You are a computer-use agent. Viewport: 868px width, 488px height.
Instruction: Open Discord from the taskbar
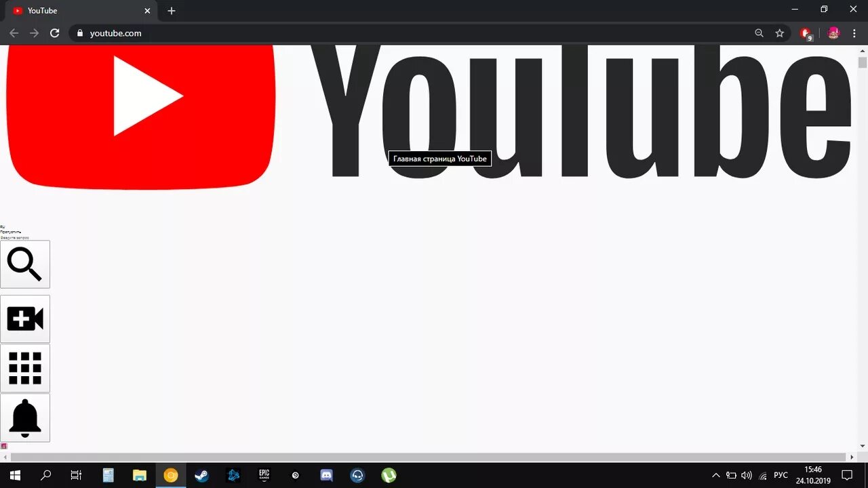[x=326, y=475]
